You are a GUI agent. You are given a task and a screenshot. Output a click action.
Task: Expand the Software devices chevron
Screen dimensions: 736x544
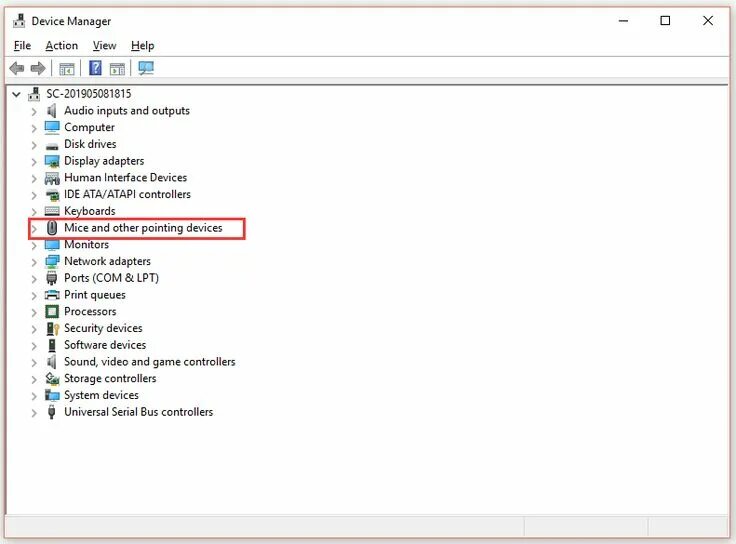point(34,346)
